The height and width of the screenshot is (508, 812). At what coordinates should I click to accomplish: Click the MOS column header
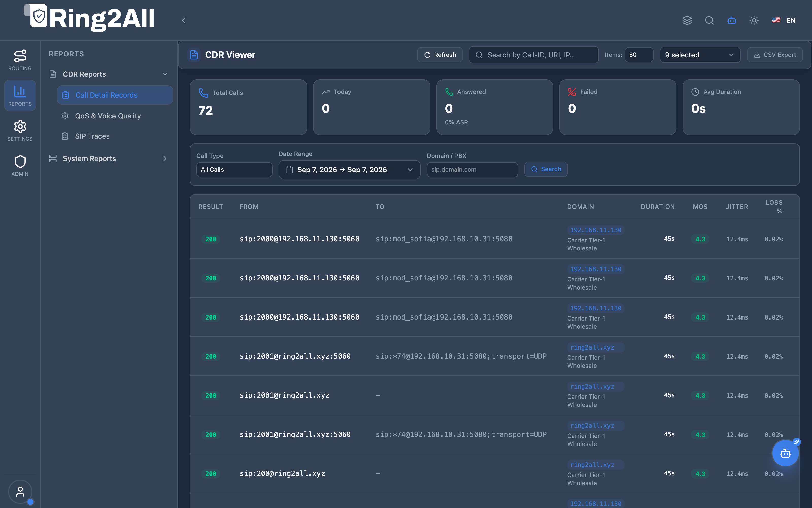click(x=700, y=207)
